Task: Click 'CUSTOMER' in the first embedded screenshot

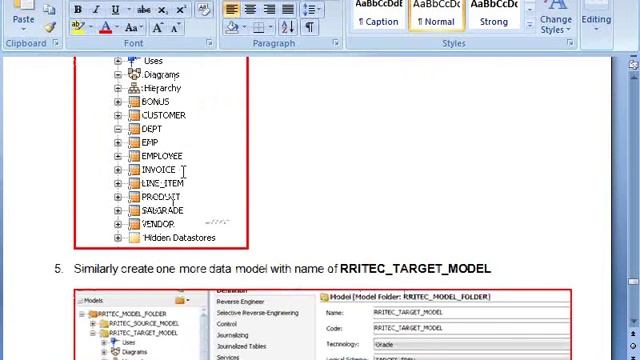Action: pos(164,116)
